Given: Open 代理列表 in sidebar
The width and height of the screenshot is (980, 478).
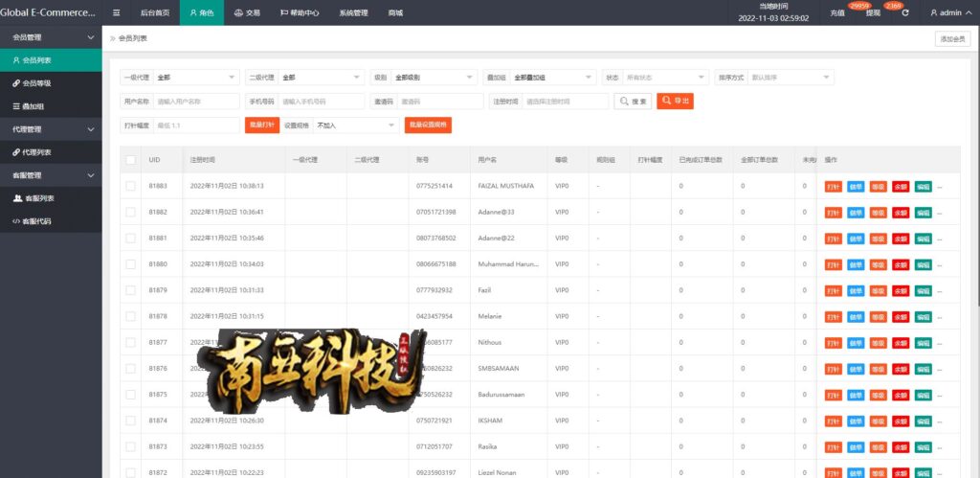Looking at the screenshot, I should click(51, 152).
